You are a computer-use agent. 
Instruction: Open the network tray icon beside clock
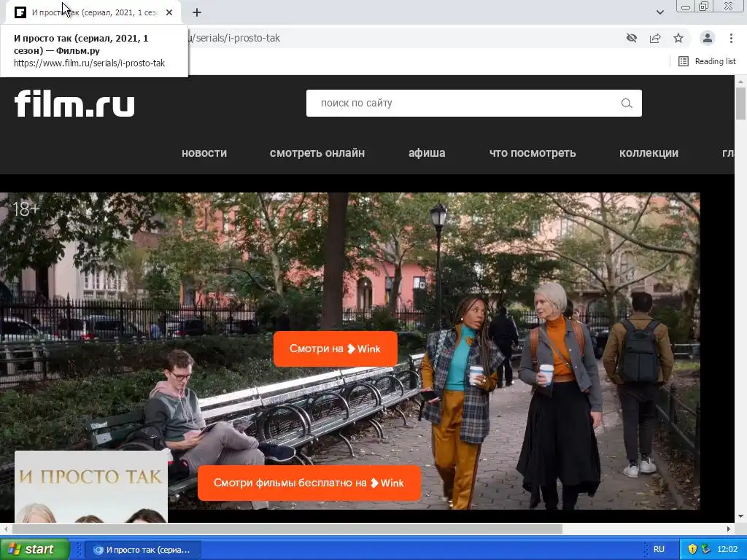(x=705, y=549)
